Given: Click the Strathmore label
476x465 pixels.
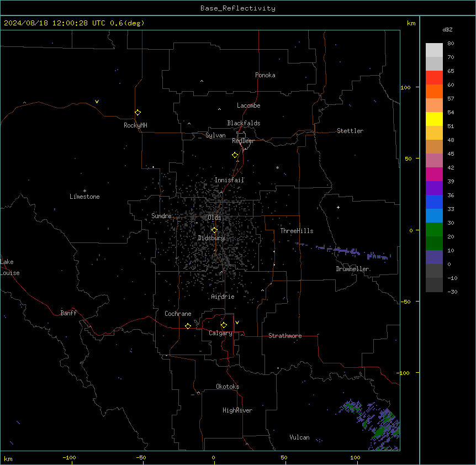Looking at the screenshot, I should pyautogui.click(x=285, y=336).
